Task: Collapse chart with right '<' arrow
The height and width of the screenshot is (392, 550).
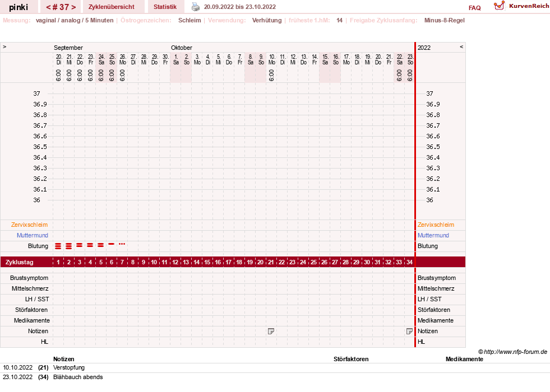Action: coord(461,46)
